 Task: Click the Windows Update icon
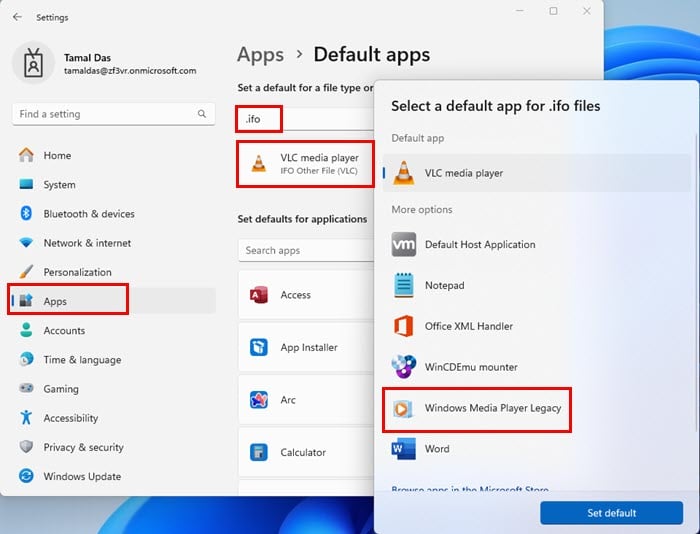click(x=26, y=476)
